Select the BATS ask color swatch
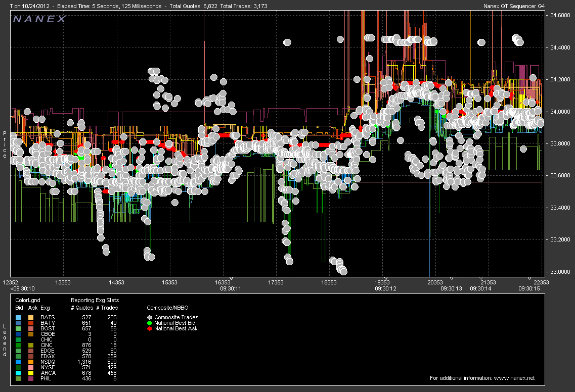575x392 pixels. click(31, 318)
